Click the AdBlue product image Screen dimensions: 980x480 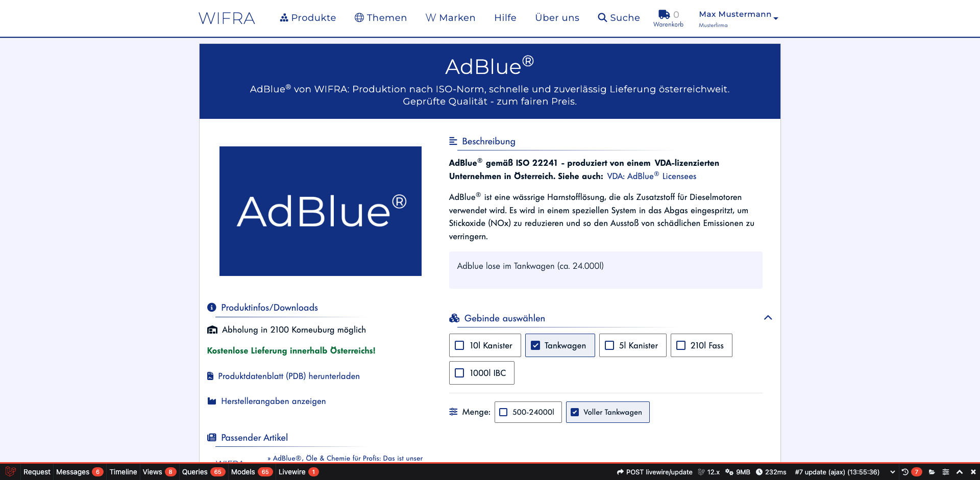coord(321,211)
